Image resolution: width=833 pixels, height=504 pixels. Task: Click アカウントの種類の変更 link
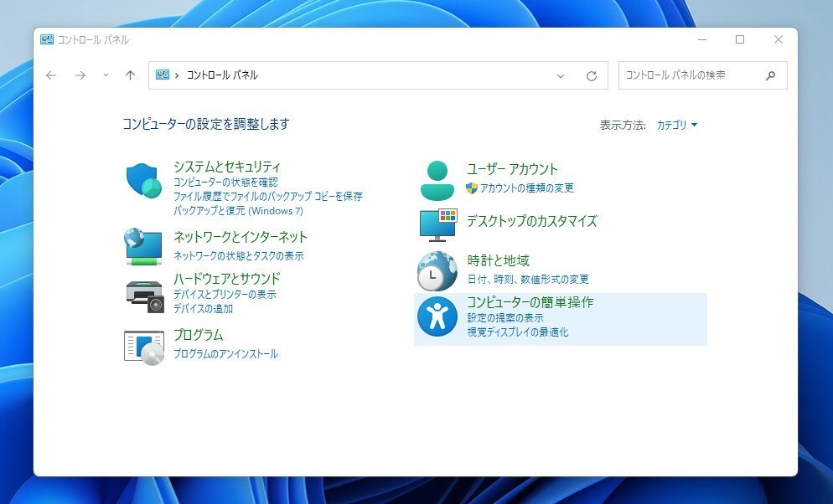[526, 188]
